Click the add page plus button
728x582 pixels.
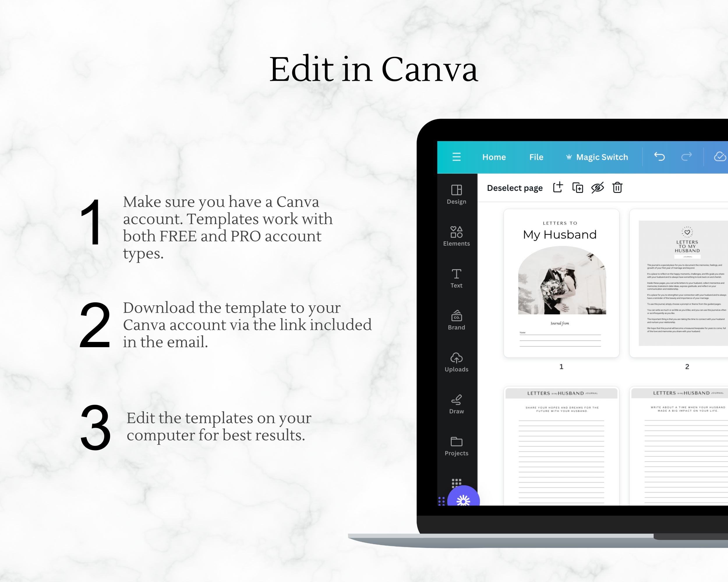coord(557,188)
